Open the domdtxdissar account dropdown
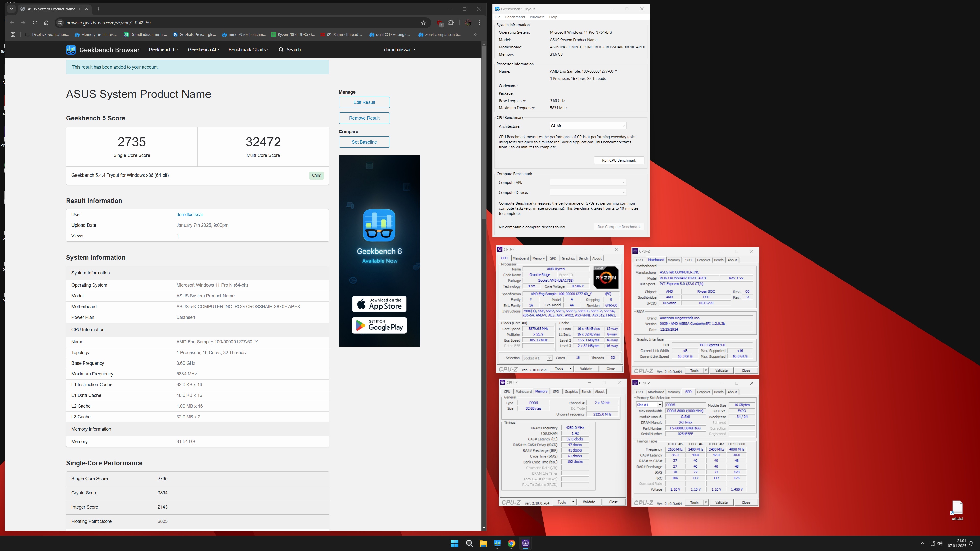Image resolution: width=980 pixels, height=551 pixels. pyautogui.click(x=399, y=50)
